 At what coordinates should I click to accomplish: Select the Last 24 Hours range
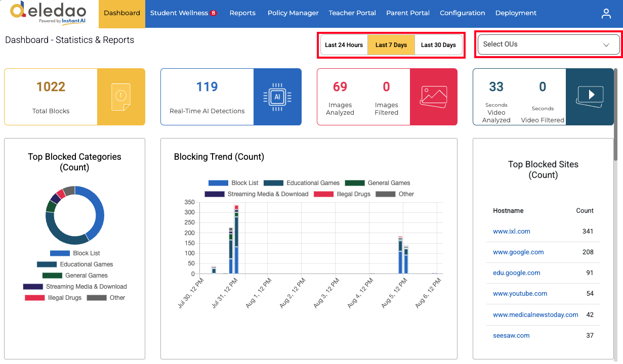344,45
